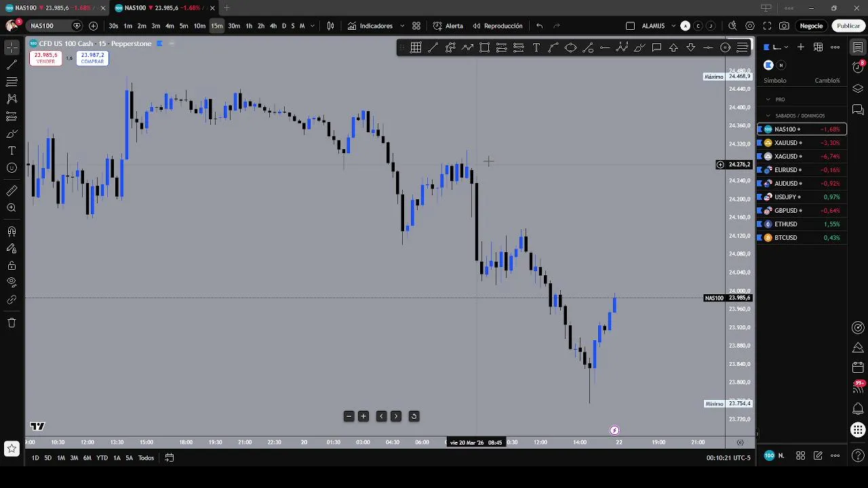The height and width of the screenshot is (488, 868).
Task: Select the trend line tool in left sidebar
Action: click(x=12, y=65)
